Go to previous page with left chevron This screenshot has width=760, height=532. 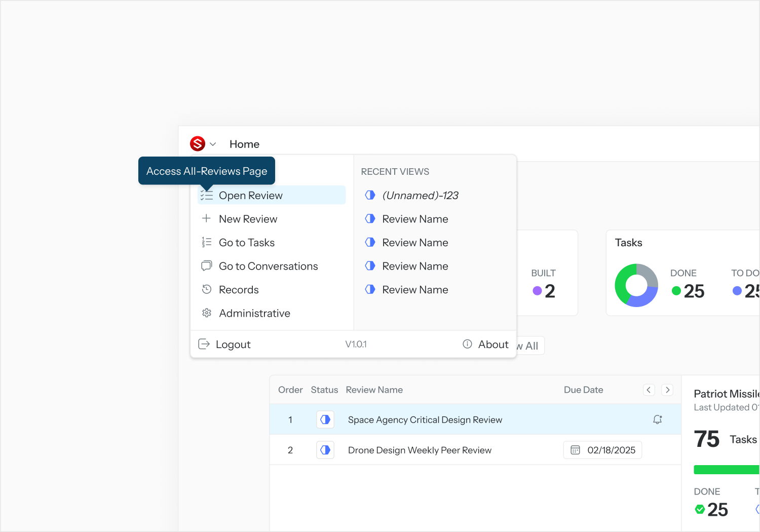point(649,390)
